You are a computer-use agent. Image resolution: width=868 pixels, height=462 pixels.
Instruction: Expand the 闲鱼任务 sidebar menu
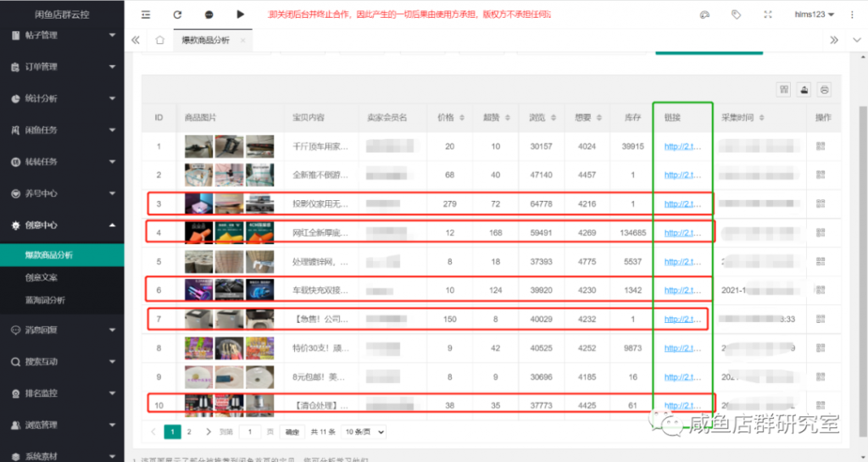click(62, 130)
